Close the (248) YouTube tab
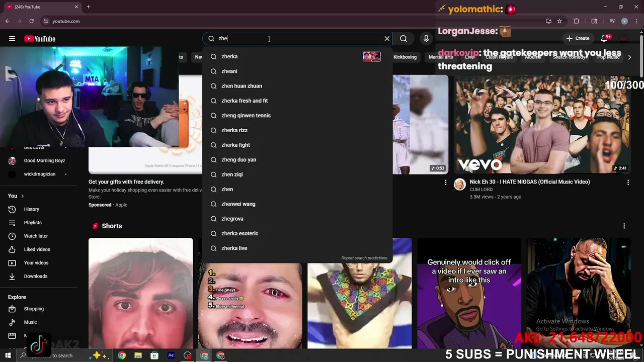Viewport: 644px width, 362px height. pyautogui.click(x=76, y=7)
